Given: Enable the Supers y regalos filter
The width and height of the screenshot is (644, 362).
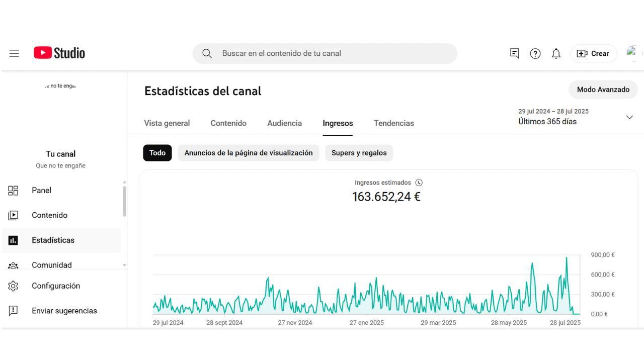Looking at the screenshot, I should [x=359, y=152].
